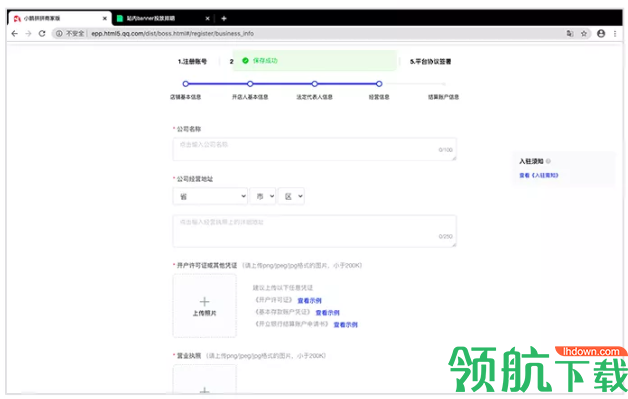Image resolution: width=628 pixels, height=399 pixels.
Task: Open the 市 city dropdown
Action: (263, 196)
